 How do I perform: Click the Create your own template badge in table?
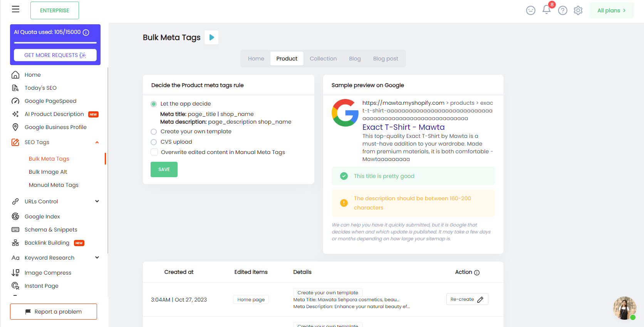328,293
